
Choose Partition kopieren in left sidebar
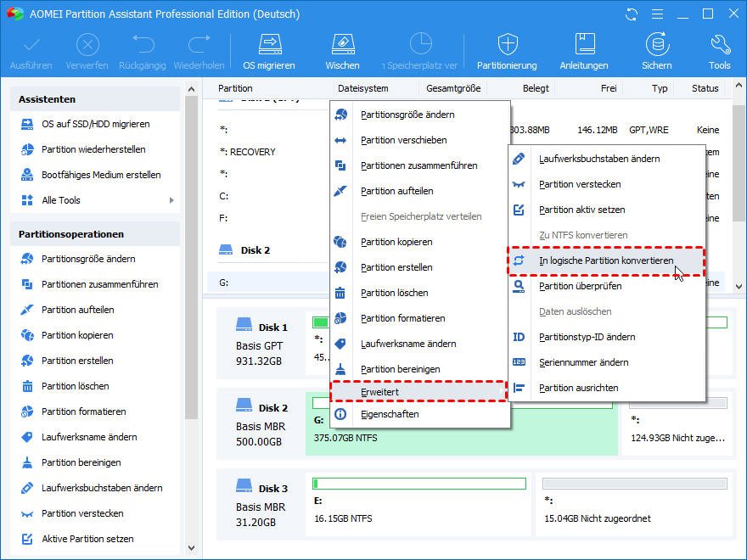(77, 335)
